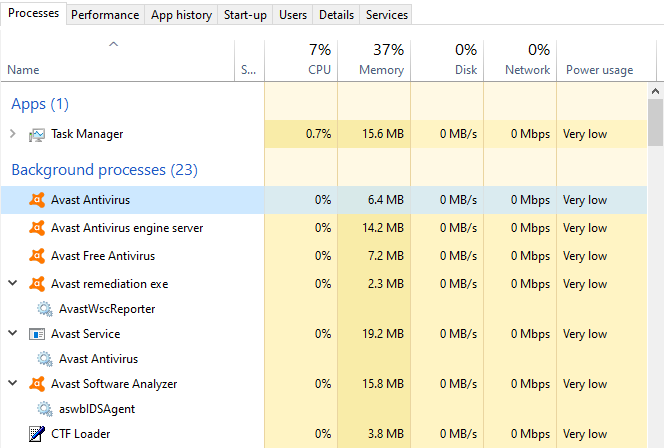Click the AvastWscReporter gear icon

[x=45, y=309]
